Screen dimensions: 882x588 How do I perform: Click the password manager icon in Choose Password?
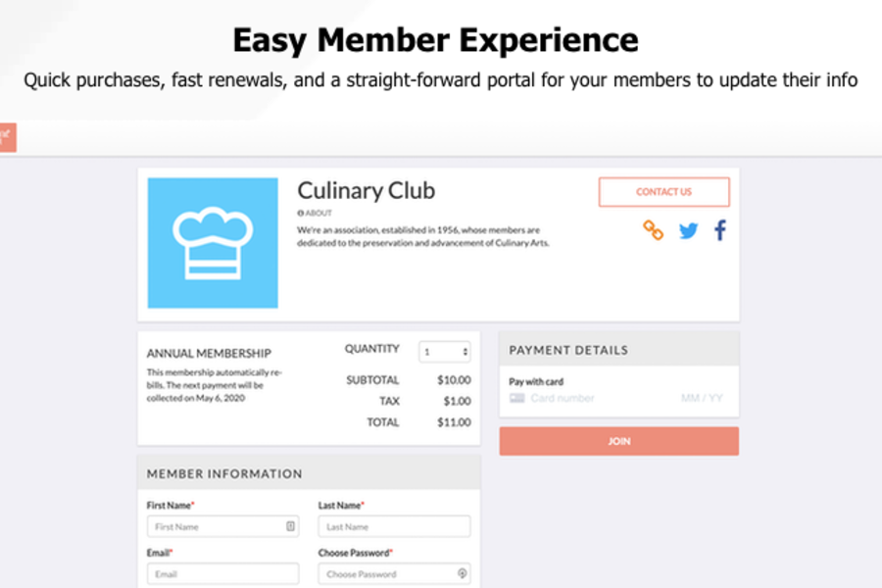(x=463, y=573)
